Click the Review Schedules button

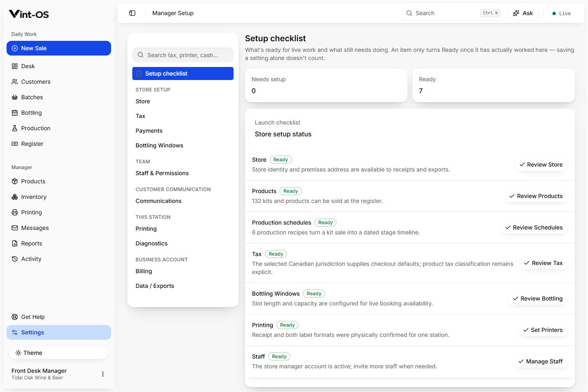click(534, 227)
